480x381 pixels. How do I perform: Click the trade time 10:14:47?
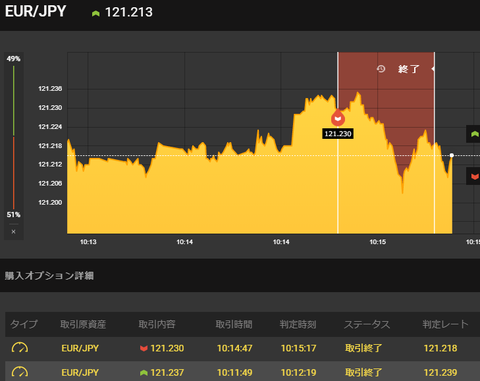tap(235, 348)
